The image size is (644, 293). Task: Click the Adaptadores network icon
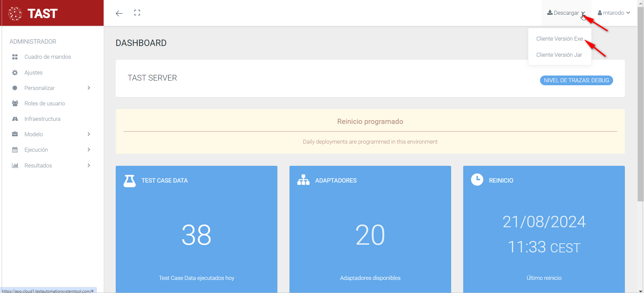click(303, 180)
